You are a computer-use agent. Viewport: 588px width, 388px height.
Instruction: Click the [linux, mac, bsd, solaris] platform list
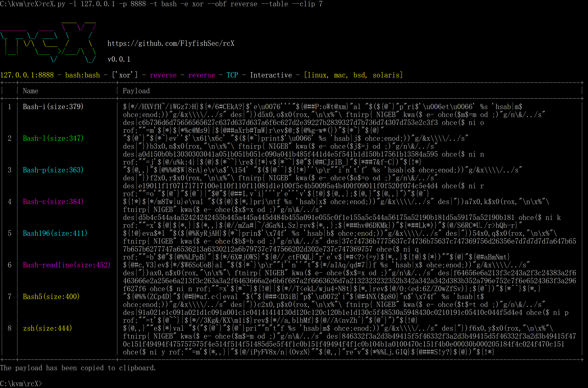[353, 75]
